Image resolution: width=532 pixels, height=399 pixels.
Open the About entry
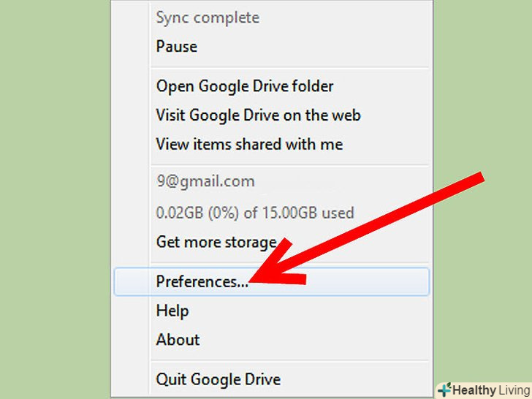(178, 340)
